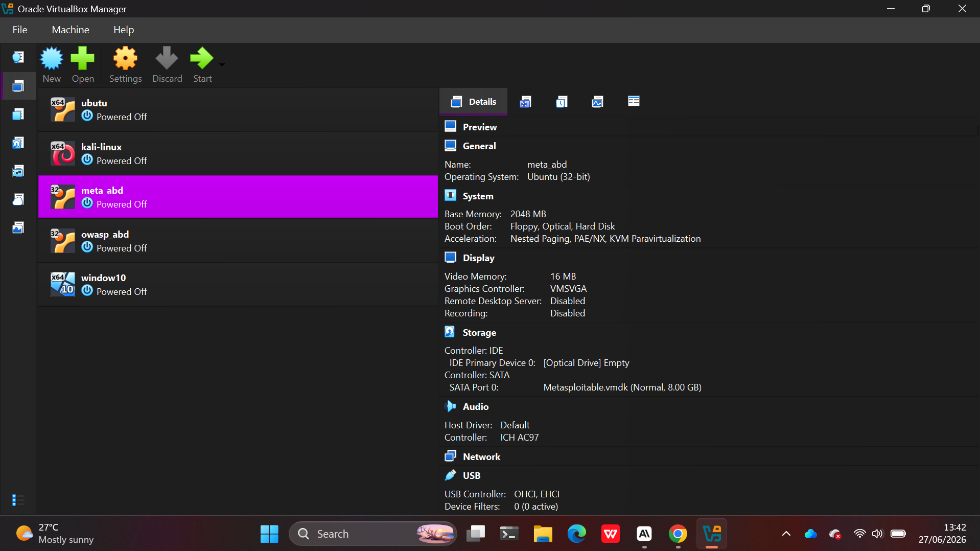Switch to the Activity tab (graph icon)

tap(597, 102)
